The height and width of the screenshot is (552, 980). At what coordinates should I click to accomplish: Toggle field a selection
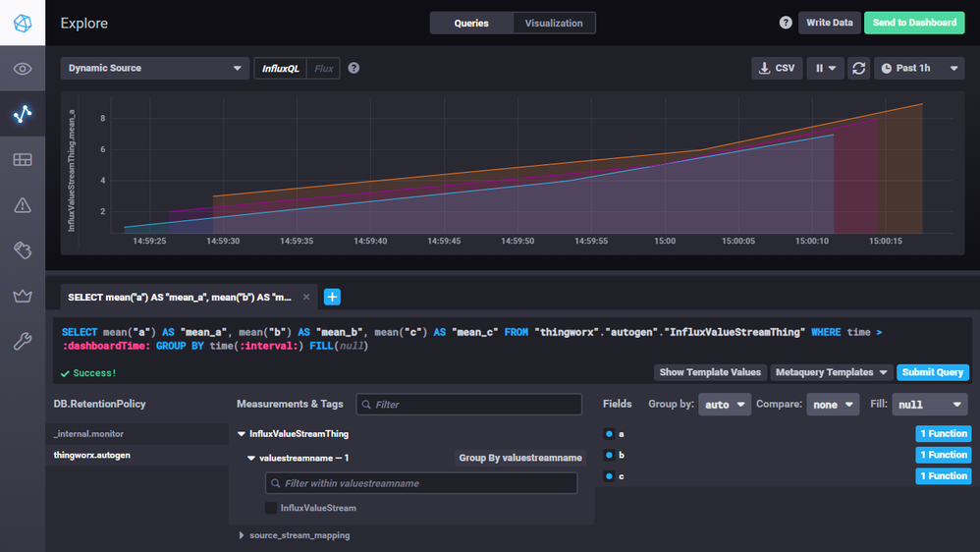point(610,433)
